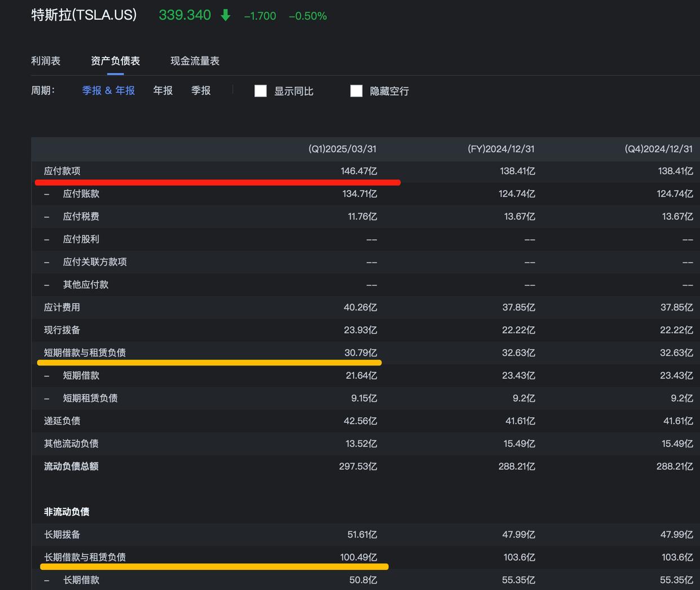700x590 pixels.
Task: Click the 100.49亿 long-term debt value
Action: tap(358, 557)
